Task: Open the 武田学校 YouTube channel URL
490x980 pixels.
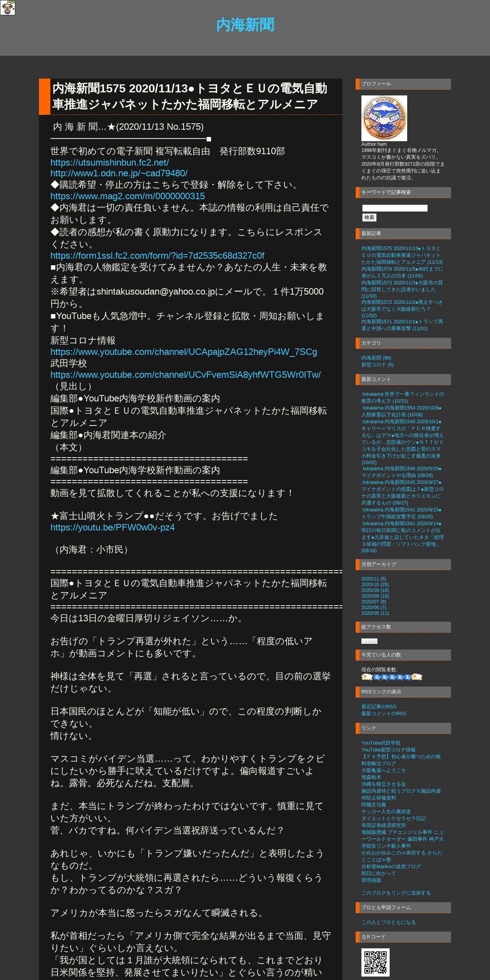Action: [x=185, y=375]
